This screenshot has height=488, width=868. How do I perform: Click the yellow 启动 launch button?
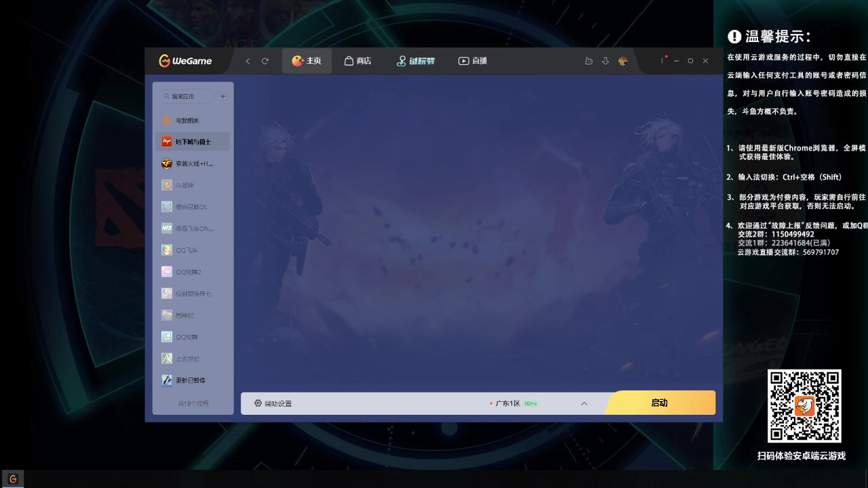tap(659, 403)
